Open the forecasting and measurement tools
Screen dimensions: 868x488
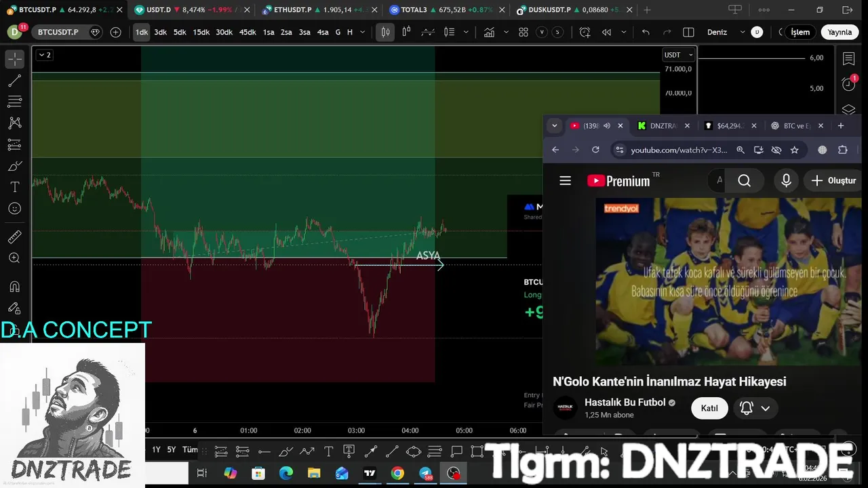15,145
